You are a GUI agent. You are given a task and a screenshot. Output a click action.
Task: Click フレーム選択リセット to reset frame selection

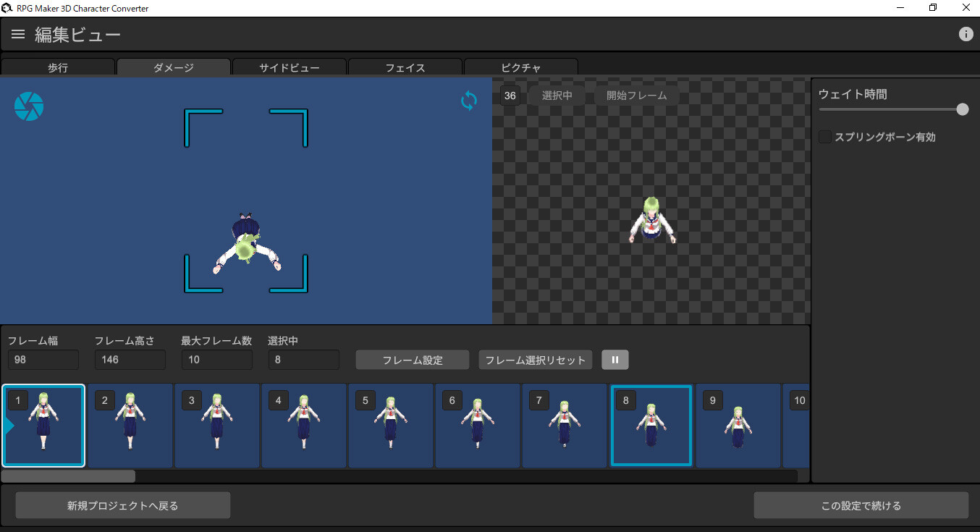pos(535,359)
